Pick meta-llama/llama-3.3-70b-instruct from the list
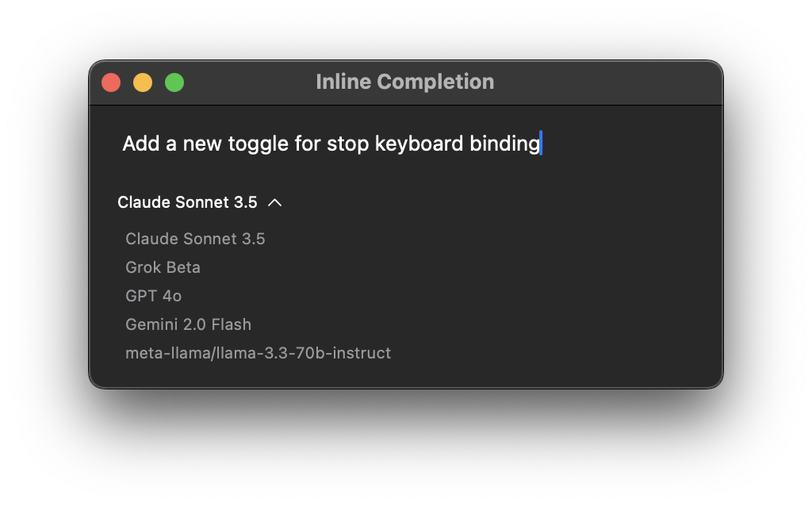 pos(258,353)
